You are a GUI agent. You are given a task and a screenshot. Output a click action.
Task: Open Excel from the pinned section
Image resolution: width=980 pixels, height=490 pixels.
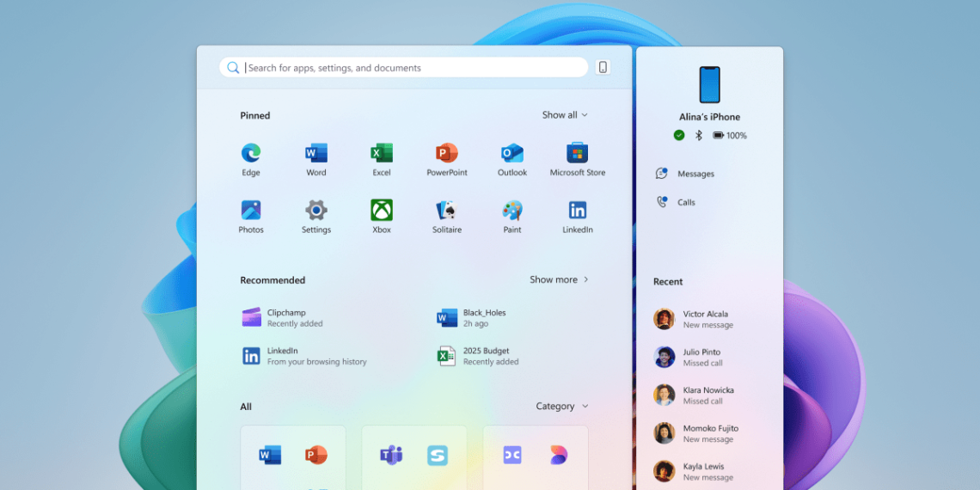(381, 159)
